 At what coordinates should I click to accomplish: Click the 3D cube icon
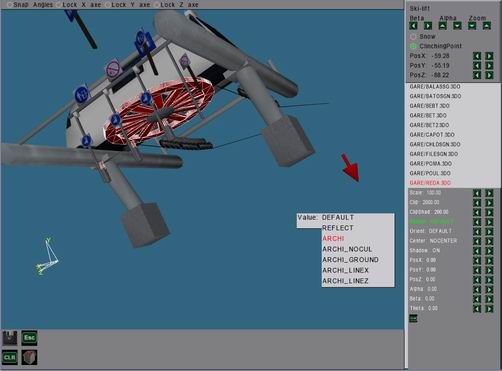click(x=29, y=358)
